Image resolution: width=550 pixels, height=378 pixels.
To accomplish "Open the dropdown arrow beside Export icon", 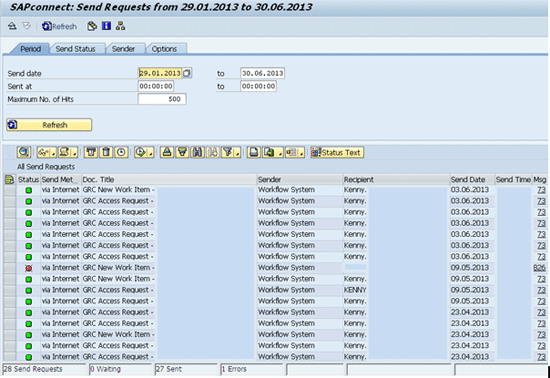I will (x=280, y=153).
